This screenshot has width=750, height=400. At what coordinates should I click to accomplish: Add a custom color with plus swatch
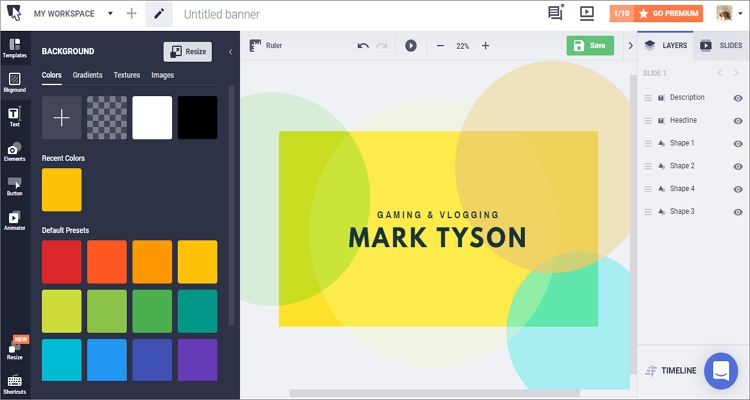coord(62,118)
